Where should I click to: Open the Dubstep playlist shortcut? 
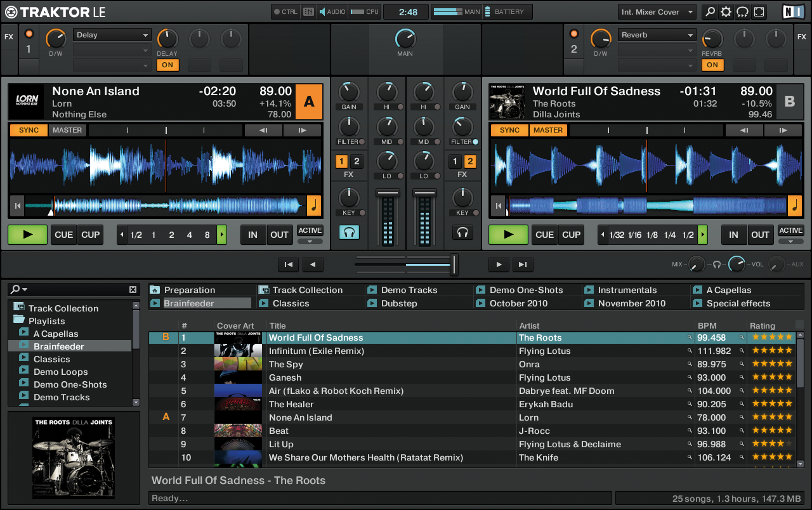coord(399,303)
